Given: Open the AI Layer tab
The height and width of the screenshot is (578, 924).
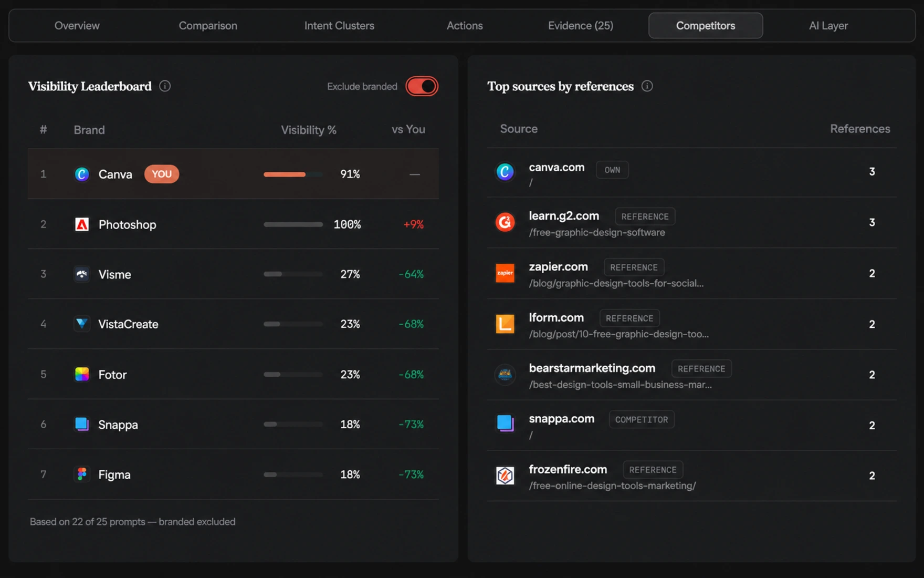Looking at the screenshot, I should (828, 25).
